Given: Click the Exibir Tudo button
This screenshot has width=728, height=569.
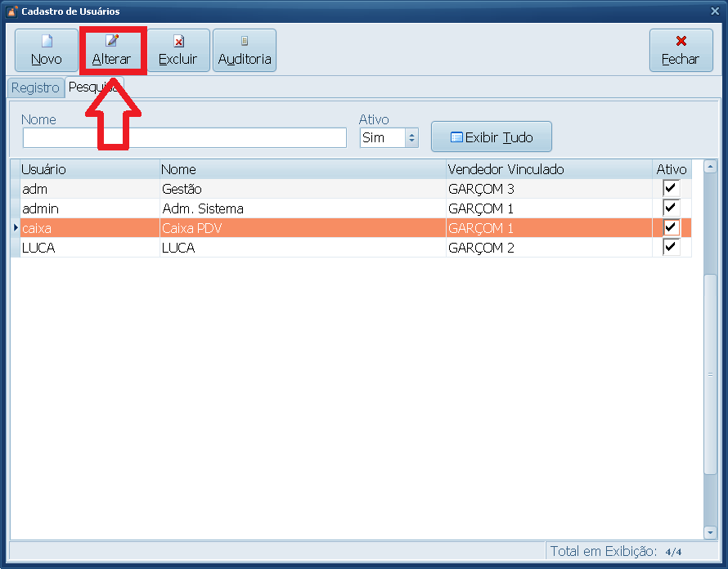Looking at the screenshot, I should (492, 137).
